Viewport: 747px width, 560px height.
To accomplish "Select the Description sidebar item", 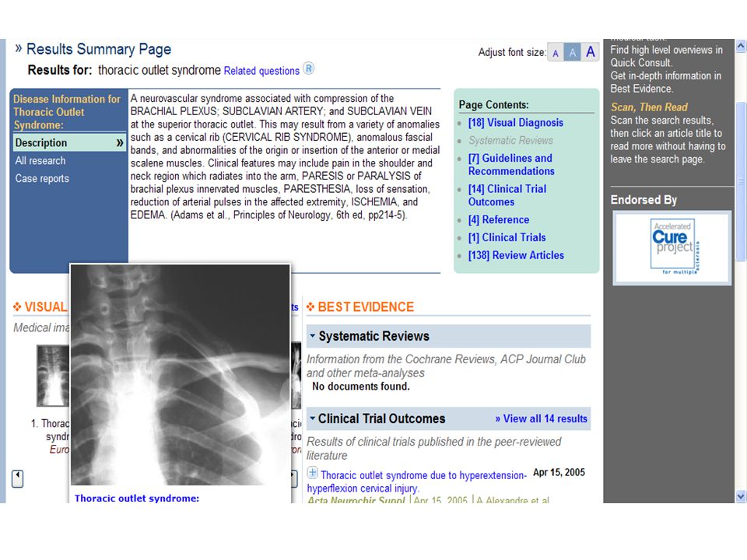I will [69, 143].
